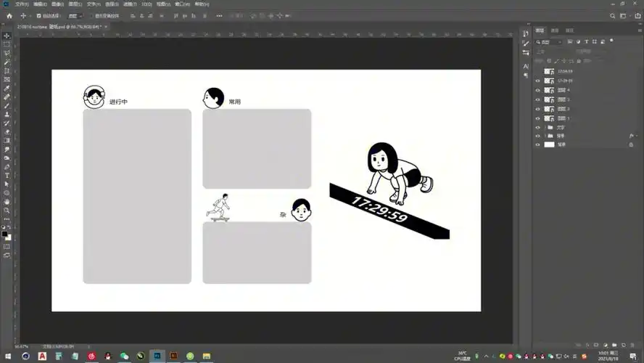Open Photoshop from the Windows taskbar
The height and width of the screenshot is (363, 644).
point(157,356)
